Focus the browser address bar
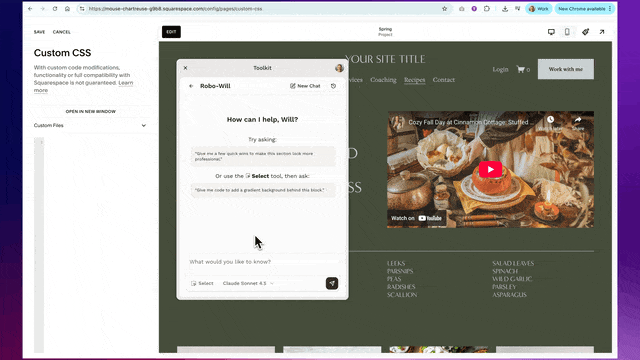The image size is (640, 360). (x=261, y=9)
